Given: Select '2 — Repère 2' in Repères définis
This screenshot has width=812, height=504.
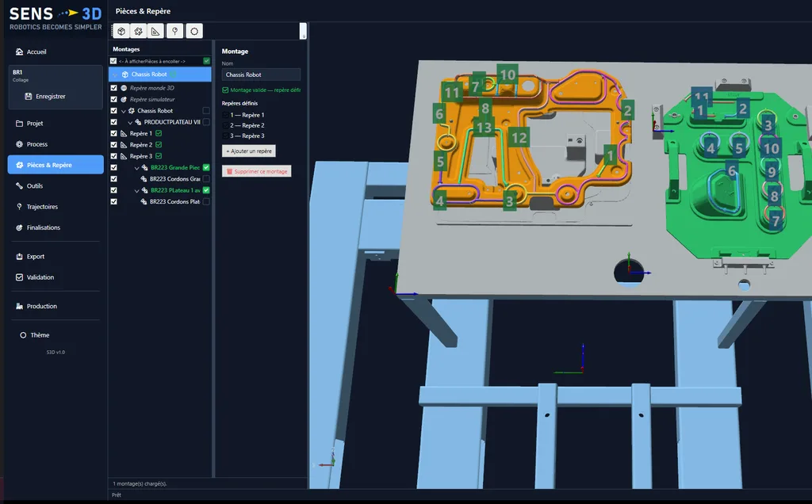Looking at the screenshot, I should click(x=247, y=125).
